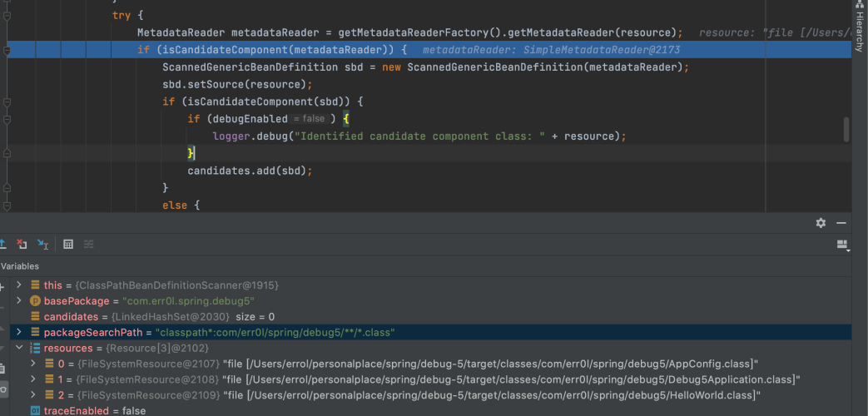868x416 pixels.
Task: Select the candidates LinkedHashSet variable row
Action: coord(158,317)
